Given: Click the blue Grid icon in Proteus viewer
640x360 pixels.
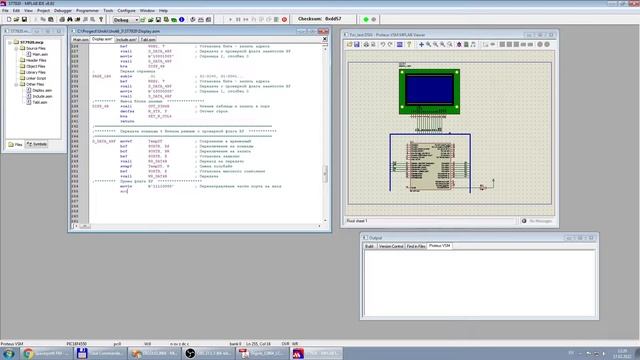Looking at the screenshot, I should click(x=400, y=44).
